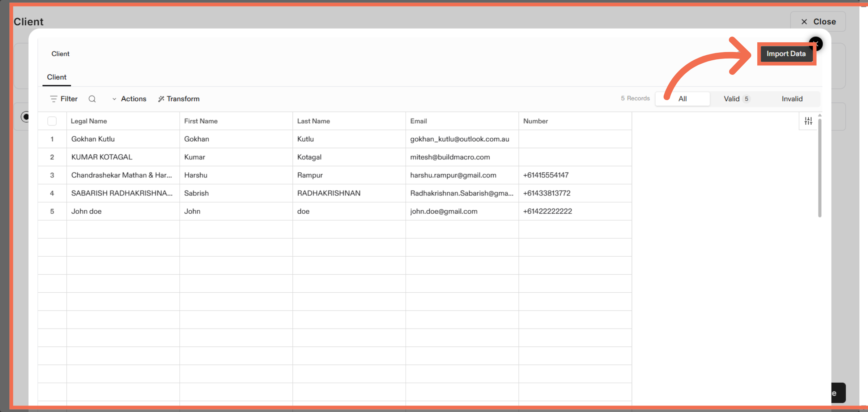Open column settings via the sliders icon
The height and width of the screenshot is (412, 868).
tap(809, 121)
